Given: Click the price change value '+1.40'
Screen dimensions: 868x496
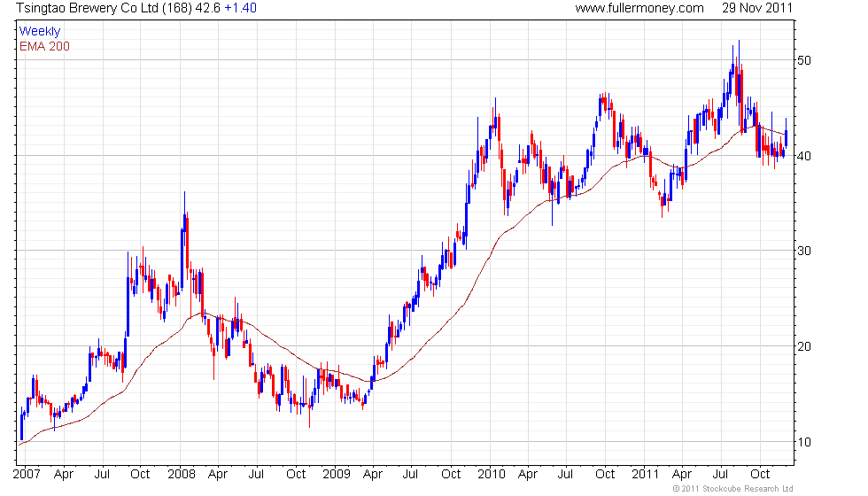Looking at the screenshot, I should point(240,8).
